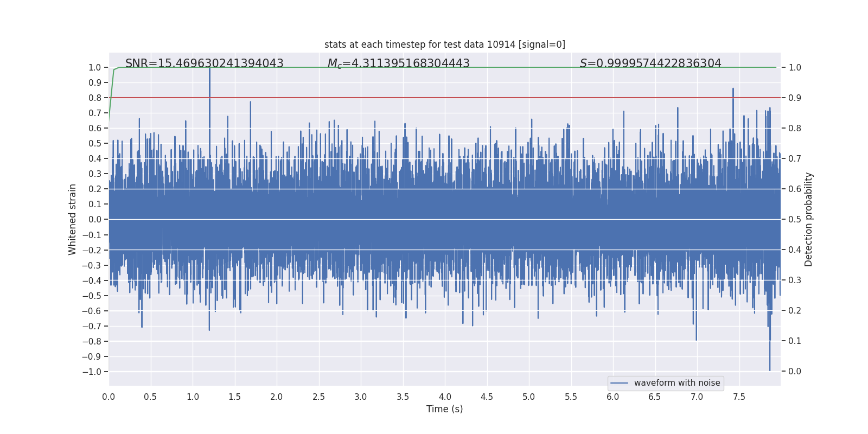Click the 2.5 tick label on time axis
Viewport: 868px width, 434px height.
[318, 397]
